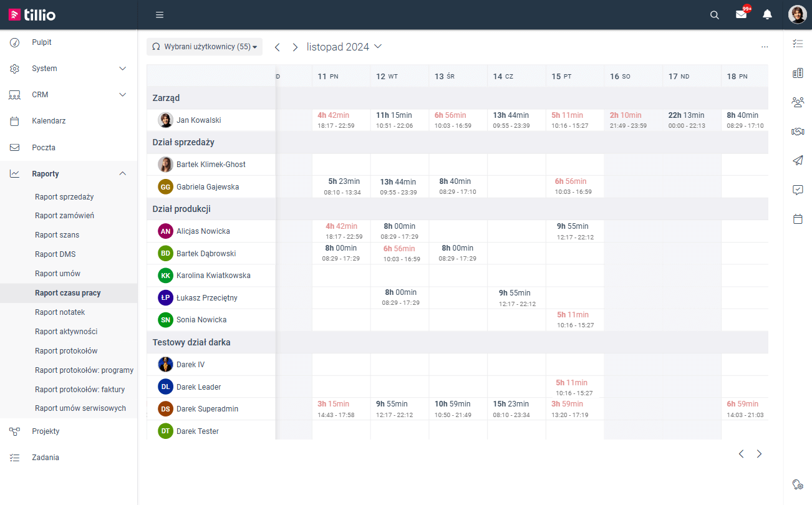Click the CRM icon in sidebar

coord(15,95)
